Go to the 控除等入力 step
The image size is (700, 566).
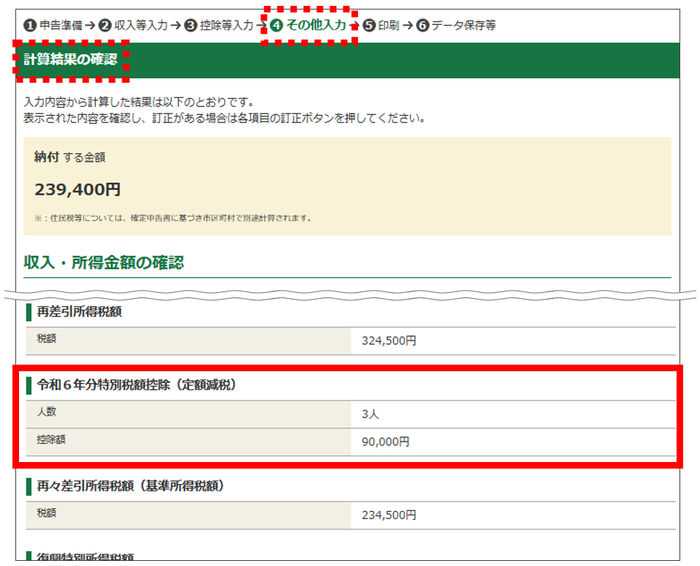[x=227, y=25]
